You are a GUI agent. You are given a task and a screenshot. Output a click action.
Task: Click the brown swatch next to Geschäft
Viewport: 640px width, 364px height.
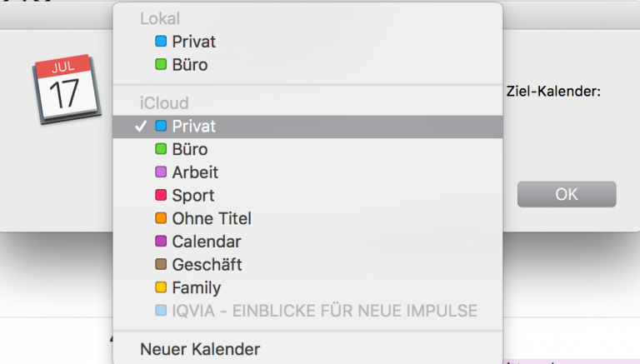click(161, 265)
